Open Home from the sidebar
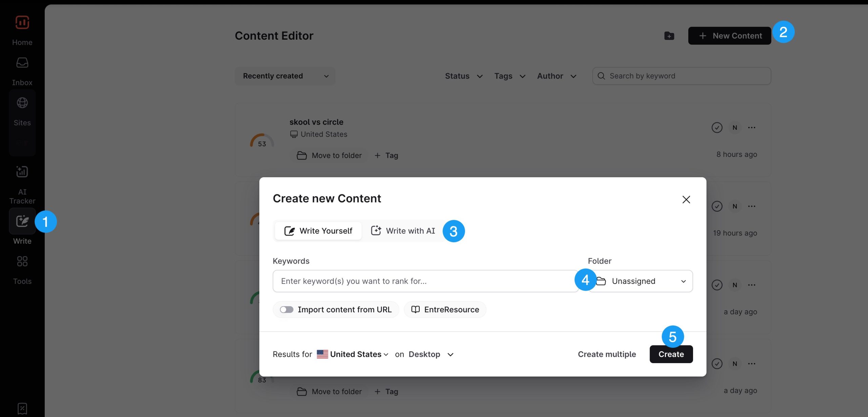Screen dimensions: 868x417 (x=22, y=29)
